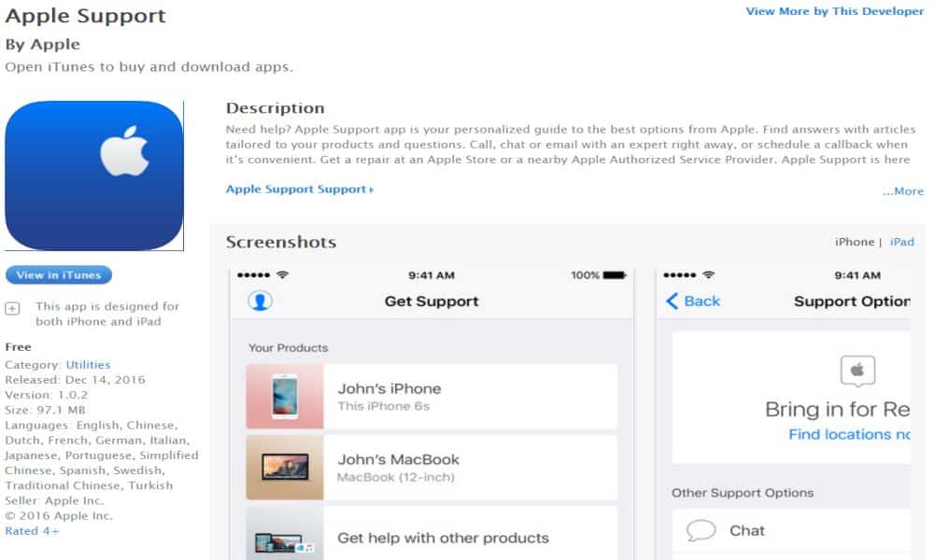
Task: Click MacBook (12-inch) subtitle text
Action: (x=395, y=477)
